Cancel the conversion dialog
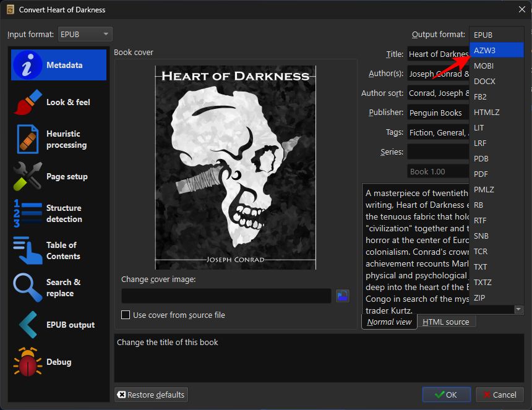Screen dimensions: 532x410 click(500, 395)
